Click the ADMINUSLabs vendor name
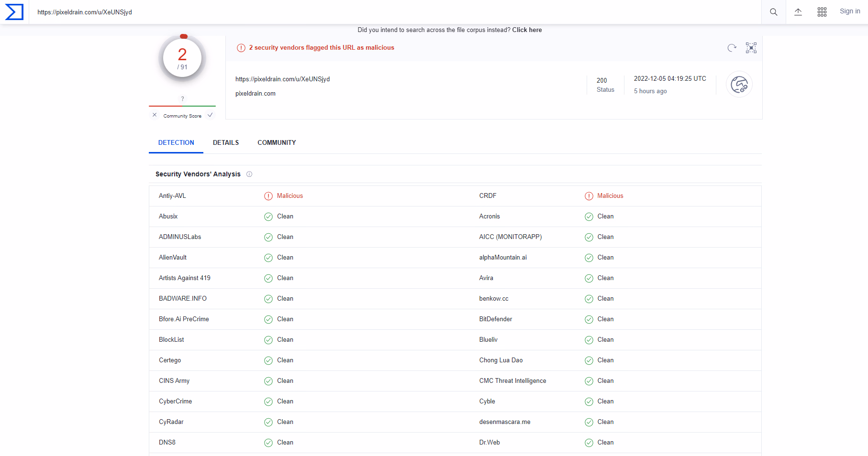Image resolution: width=868 pixels, height=456 pixels. (180, 237)
